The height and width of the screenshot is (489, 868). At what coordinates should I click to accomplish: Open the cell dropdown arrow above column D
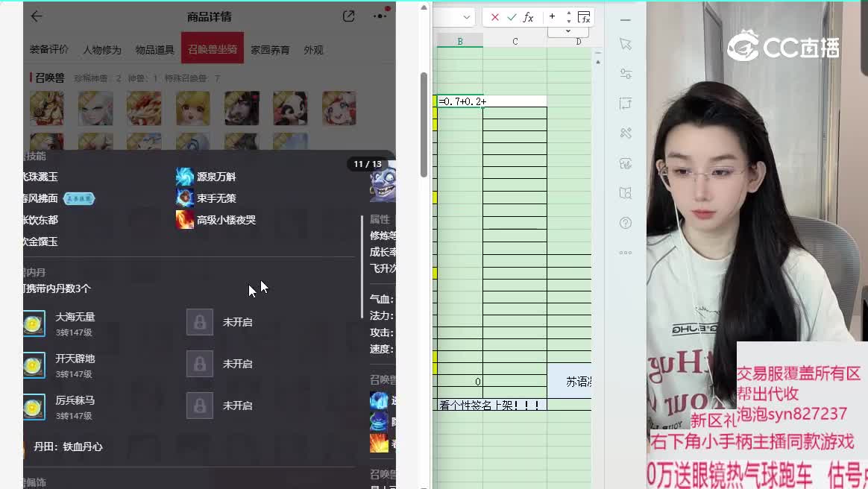[x=568, y=31]
